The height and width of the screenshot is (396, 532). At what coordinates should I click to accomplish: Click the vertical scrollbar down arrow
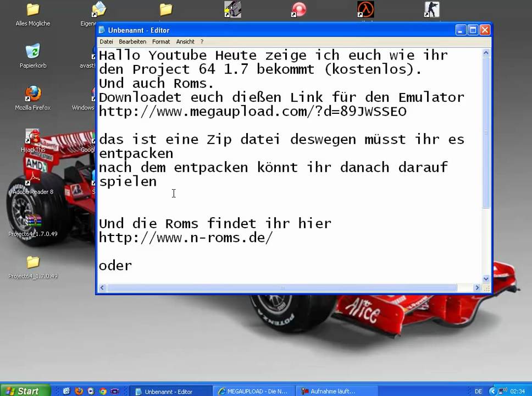pyautogui.click(x=486, y=279)
